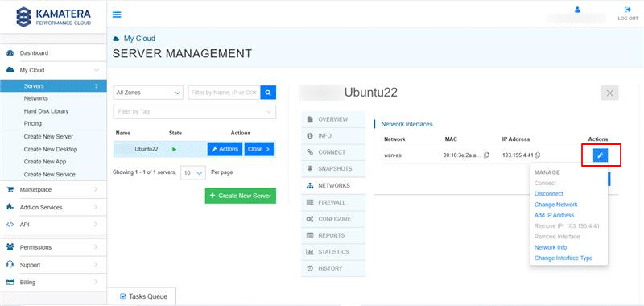644x306 pixels.
Task: Switch to the Connect tab
Action: pos(332,152)
